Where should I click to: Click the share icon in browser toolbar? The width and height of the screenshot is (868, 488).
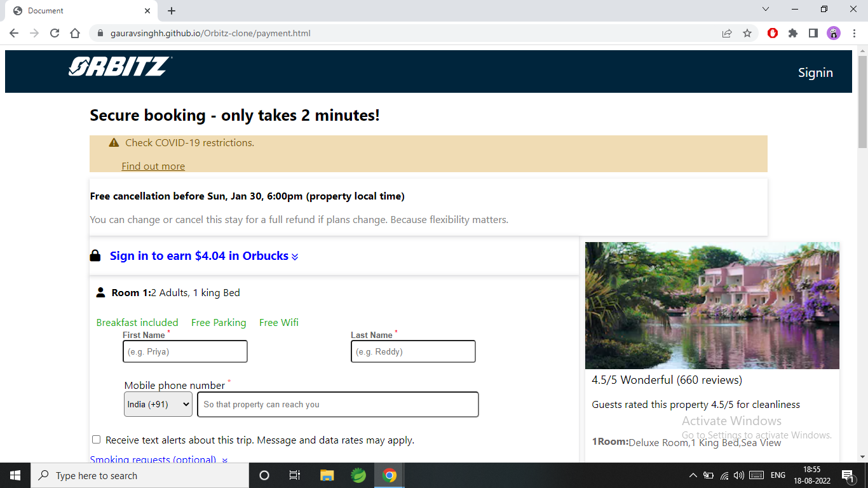click(726, 33)
